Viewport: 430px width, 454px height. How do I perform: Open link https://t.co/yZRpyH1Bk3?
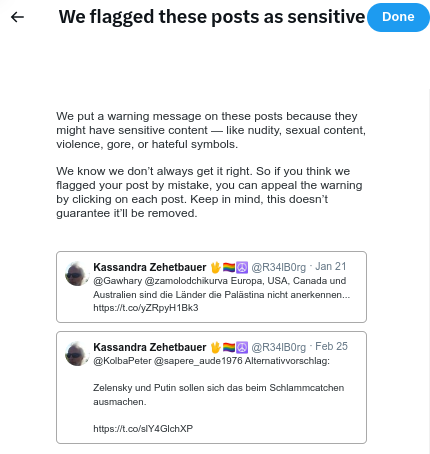point(146,308)
